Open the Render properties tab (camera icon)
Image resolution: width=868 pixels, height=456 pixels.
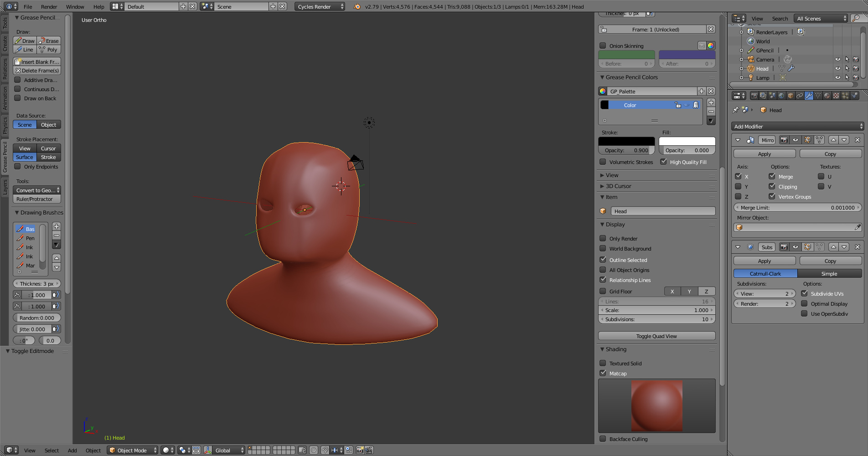pos(754,96)
